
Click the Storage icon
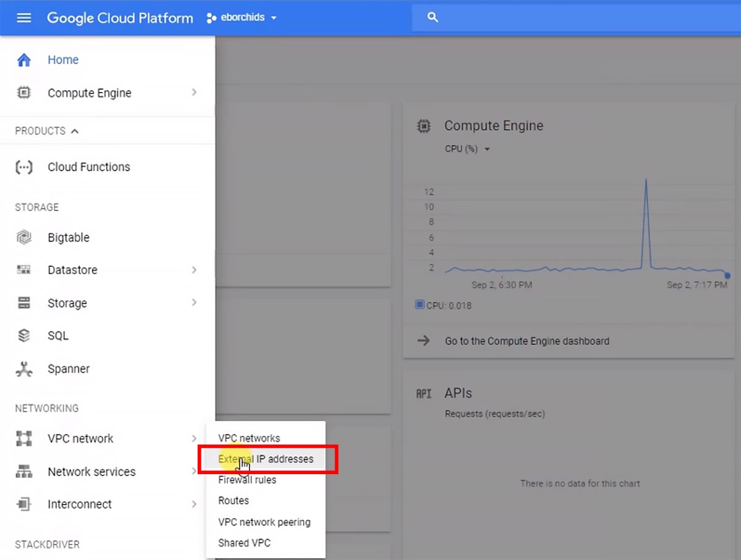coord(23,303)
